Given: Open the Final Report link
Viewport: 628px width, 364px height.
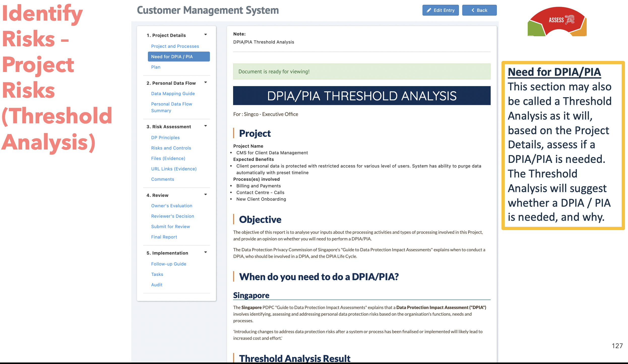Looking at the screenshot, I should 164,237.
